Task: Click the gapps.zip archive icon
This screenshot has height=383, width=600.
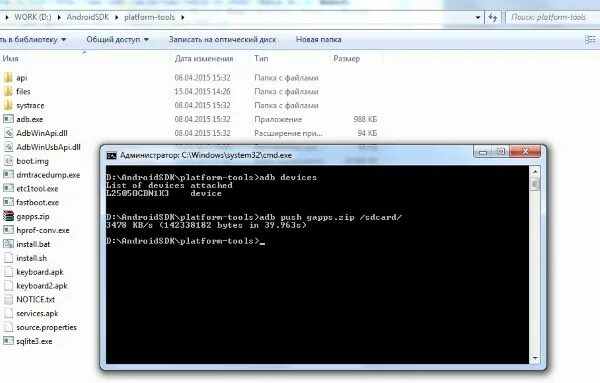Action: click(x=8, y=216)
